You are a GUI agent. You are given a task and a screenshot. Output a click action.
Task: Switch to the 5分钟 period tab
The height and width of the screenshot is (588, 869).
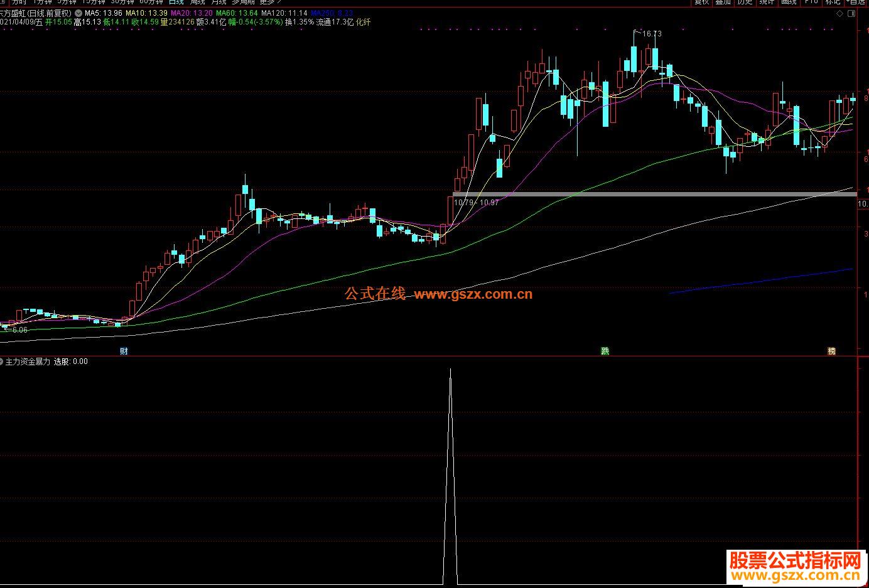pos(67,3)
